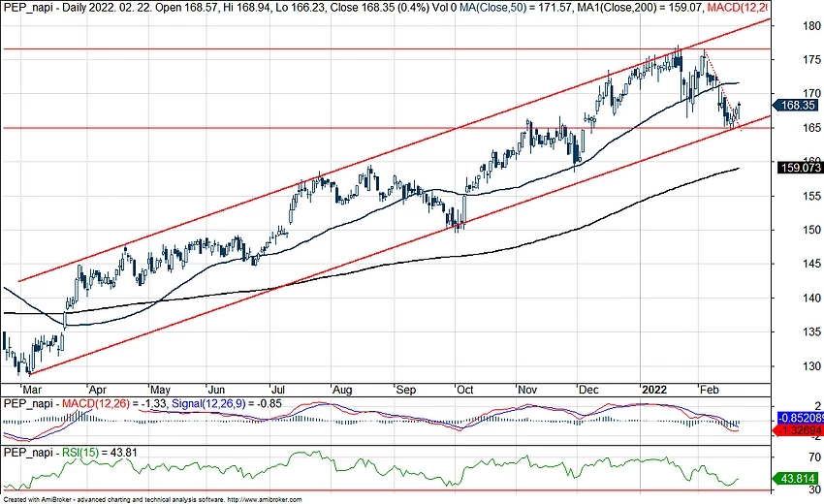Click the 43.814 RSI value label
Image resolution: width=824 pixels, height=504 pixels.
796,479
